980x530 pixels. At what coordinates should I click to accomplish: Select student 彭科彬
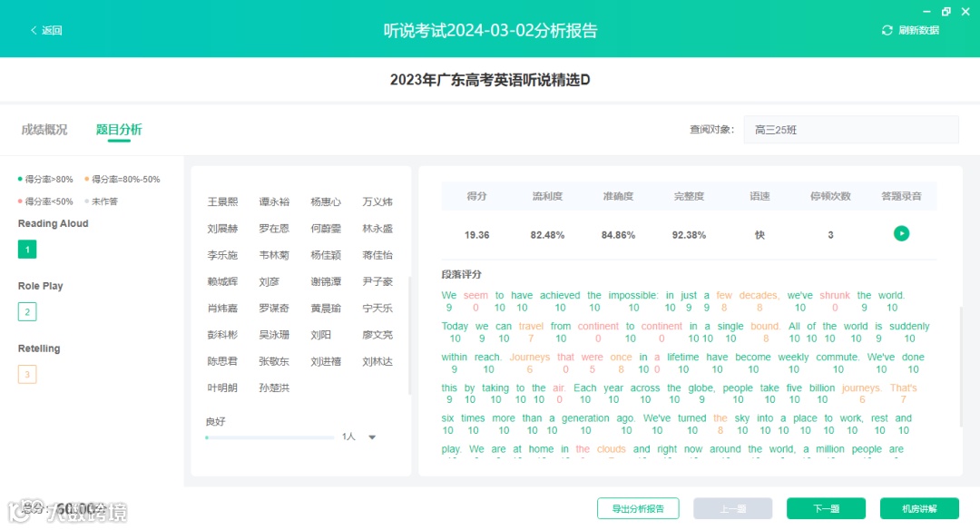tap(222, 335)
